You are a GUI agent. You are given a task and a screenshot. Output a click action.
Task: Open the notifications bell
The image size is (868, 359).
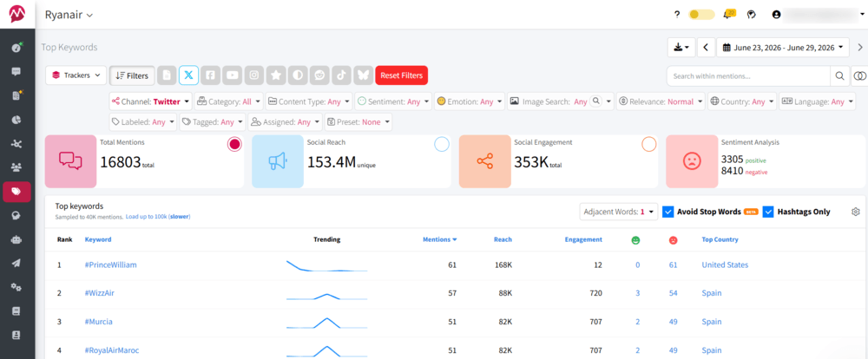tap(728, 15)
